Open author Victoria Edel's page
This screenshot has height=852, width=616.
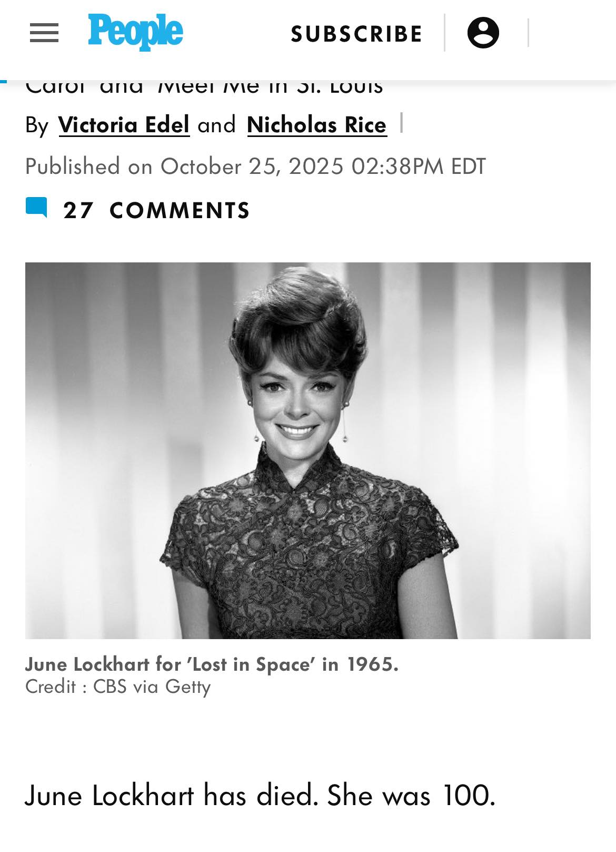tap(124, 125)
